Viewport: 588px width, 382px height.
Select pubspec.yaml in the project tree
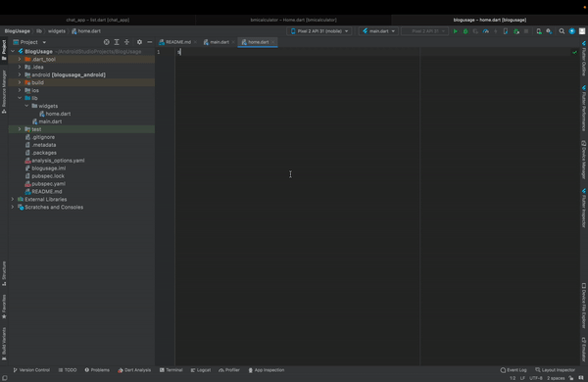[48, 184]
